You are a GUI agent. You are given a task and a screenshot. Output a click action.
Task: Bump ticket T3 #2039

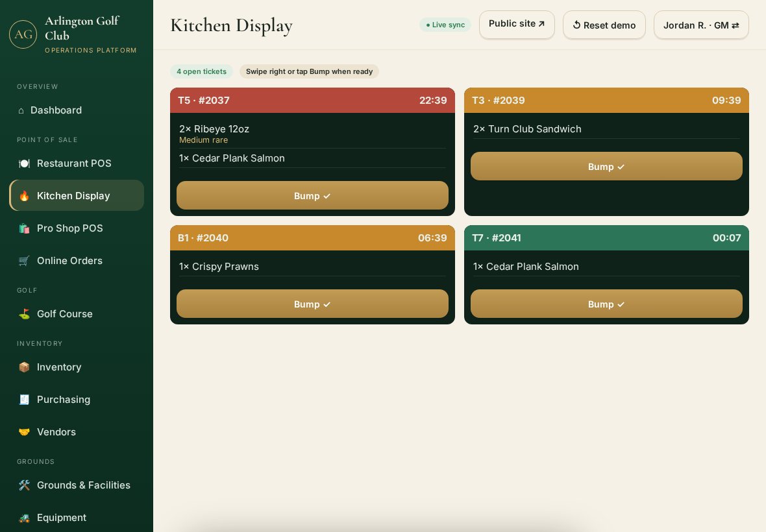[x=606, y=166]
